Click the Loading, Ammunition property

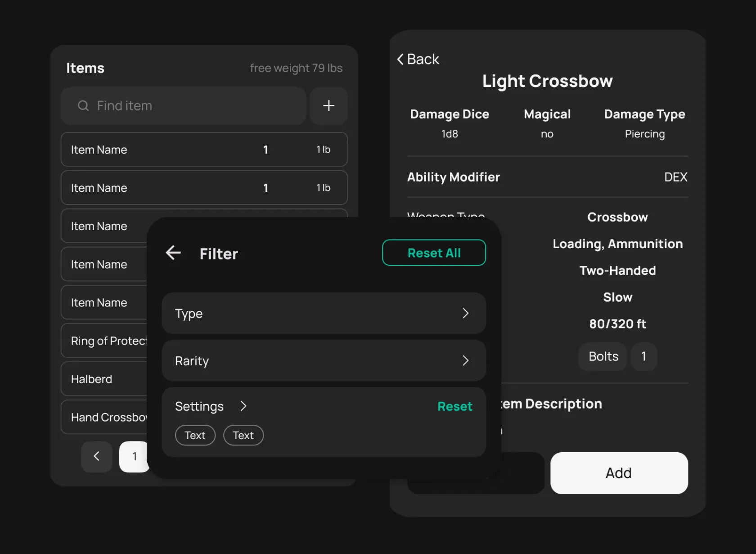[617, 244]
